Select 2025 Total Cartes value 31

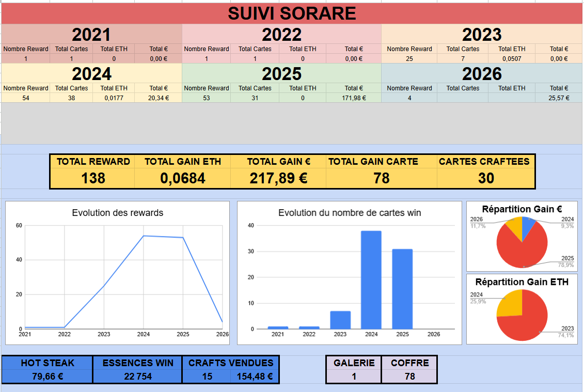tap(255, 98)
